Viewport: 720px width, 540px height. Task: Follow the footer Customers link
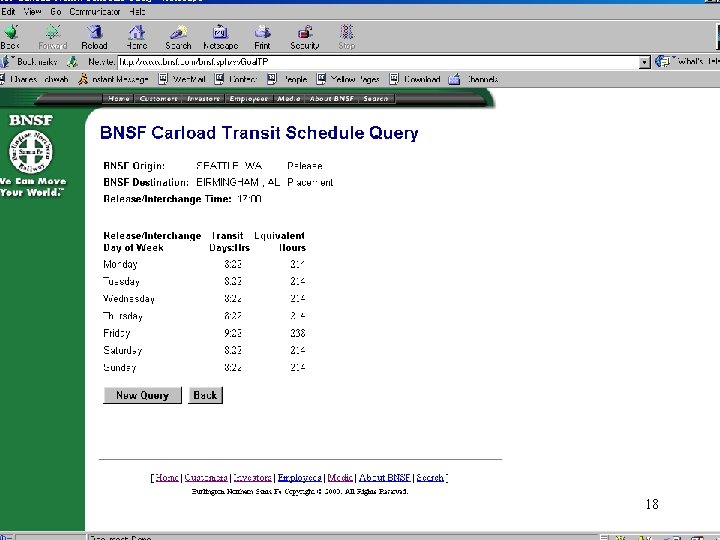coord(206,478)
